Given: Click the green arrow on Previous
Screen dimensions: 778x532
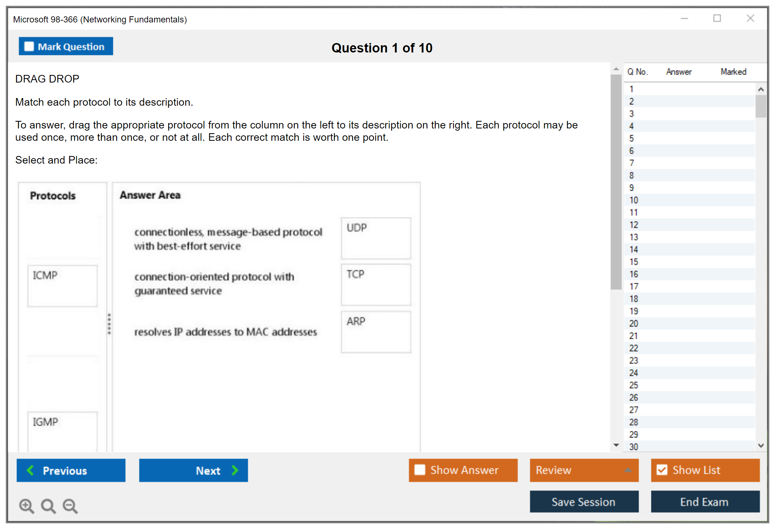Looking at the screenshot, I should 30,470.
